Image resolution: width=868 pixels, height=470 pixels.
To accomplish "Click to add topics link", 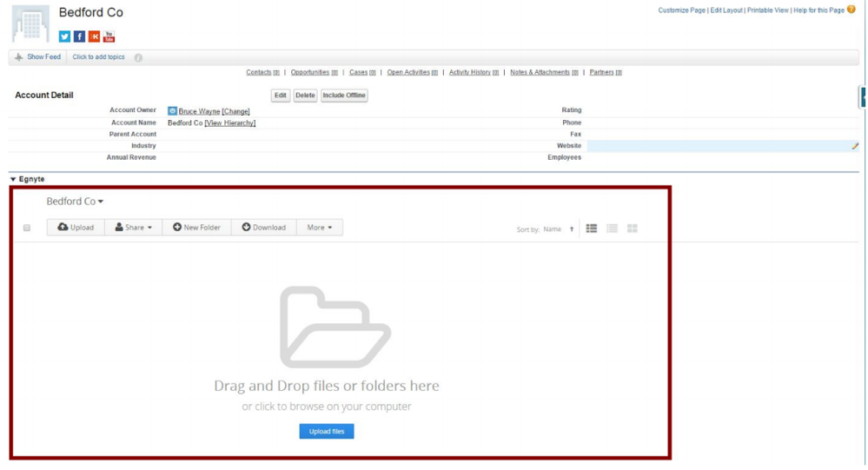I will coord(98,57).
